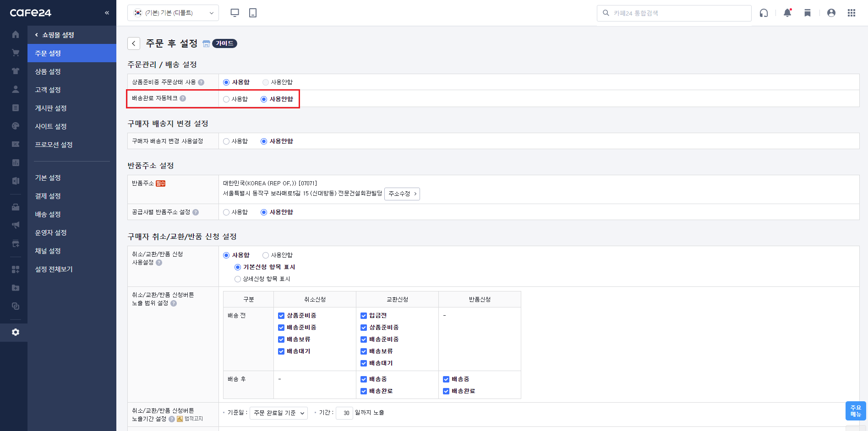Select 사용함 for 구매자 배송지 변경 사용설정

(x=226, y=141)
